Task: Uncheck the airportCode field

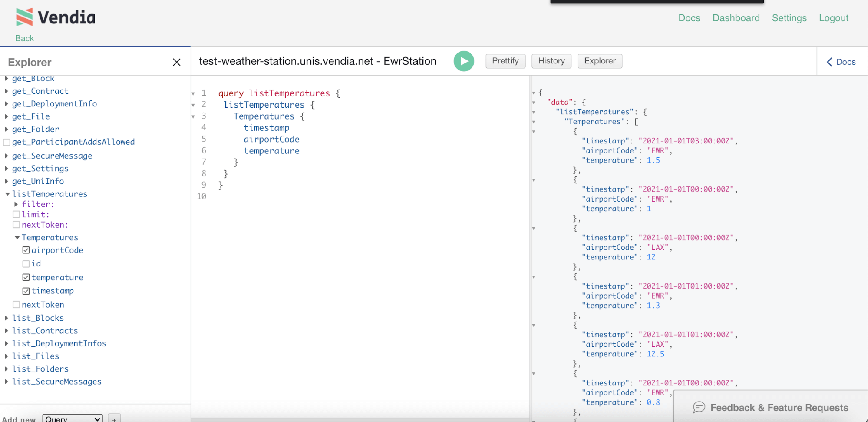Action: click(26, 250)
